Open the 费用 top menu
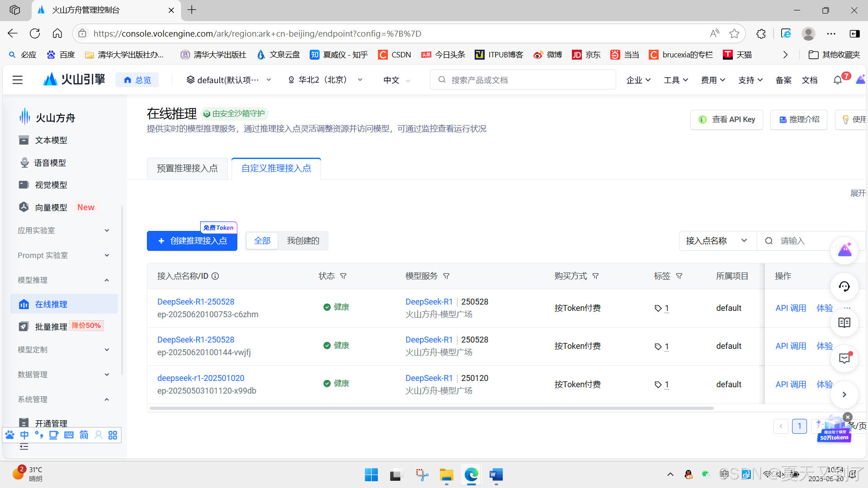 (713, 80)
